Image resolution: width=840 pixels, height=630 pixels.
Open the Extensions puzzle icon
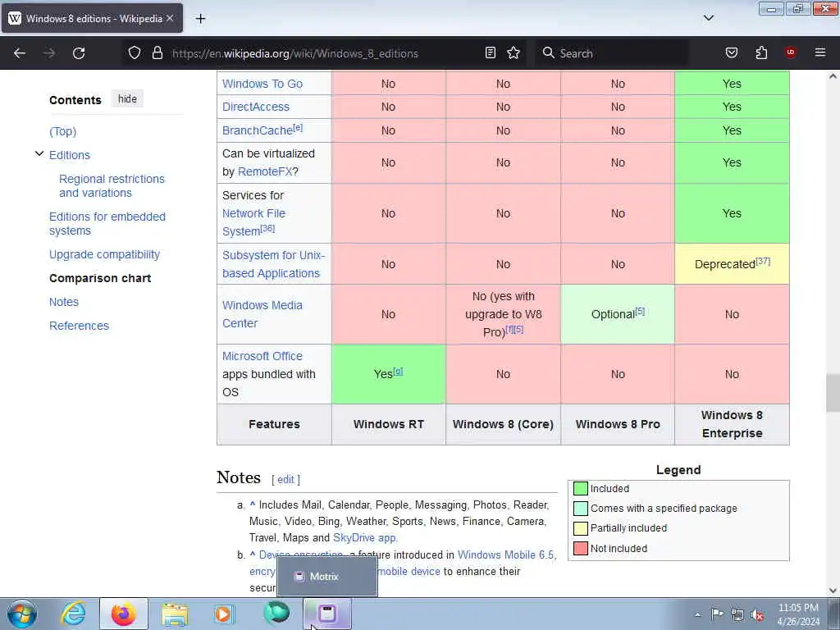click(761, 53)
